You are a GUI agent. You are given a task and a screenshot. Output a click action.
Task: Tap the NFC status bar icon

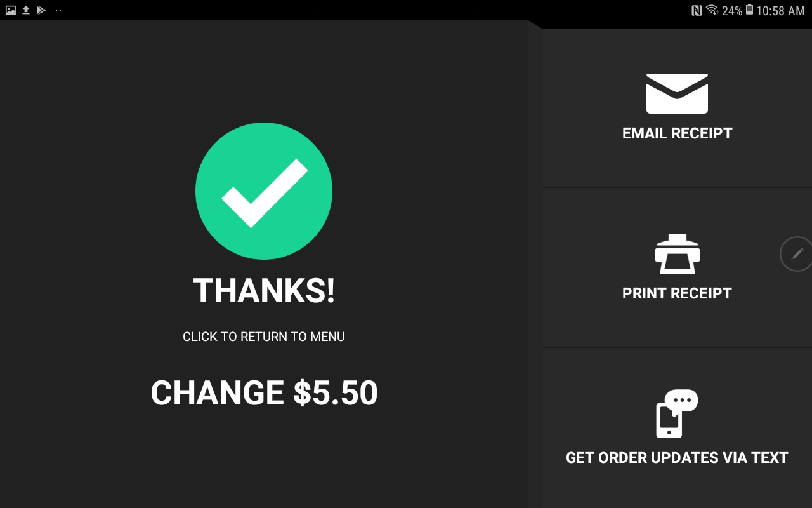(697, 10)
